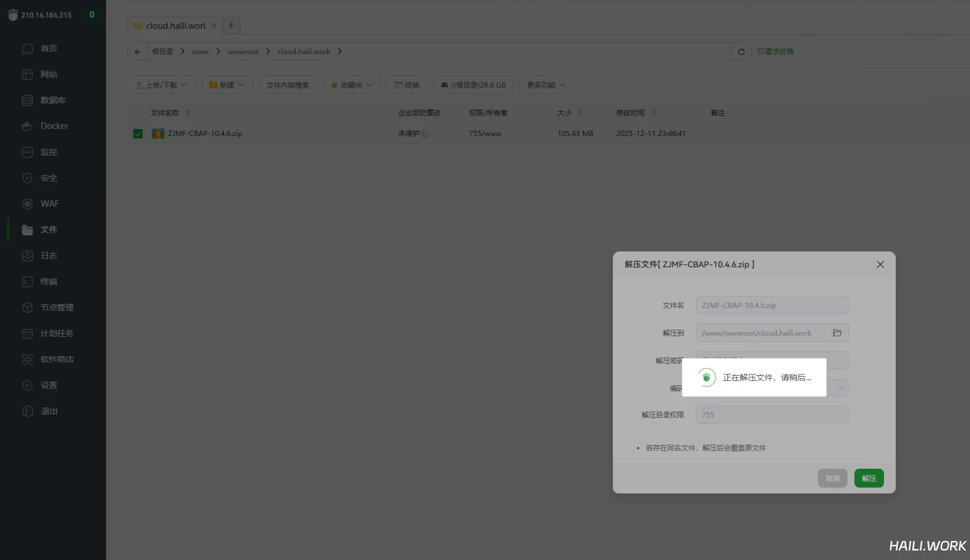Click the lock icon next to 未保护
The image size is (970, 560).
click(x=425, y=134)
